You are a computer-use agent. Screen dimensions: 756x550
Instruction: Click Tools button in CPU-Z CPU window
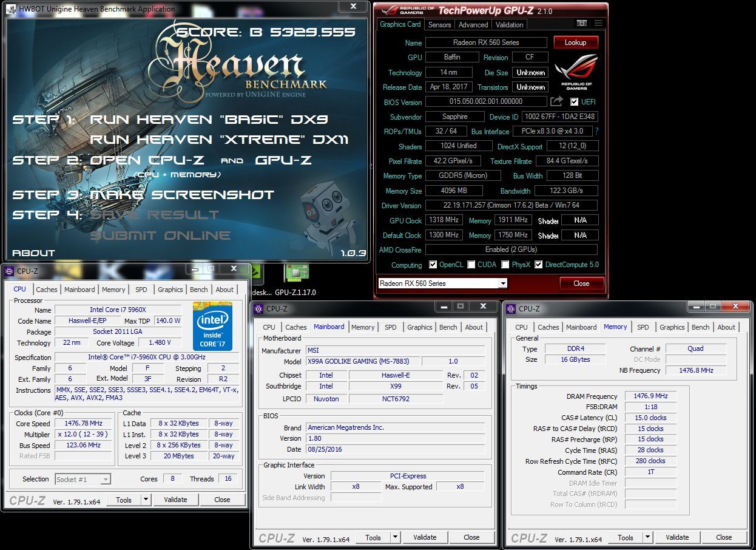[x=124, y=500]
